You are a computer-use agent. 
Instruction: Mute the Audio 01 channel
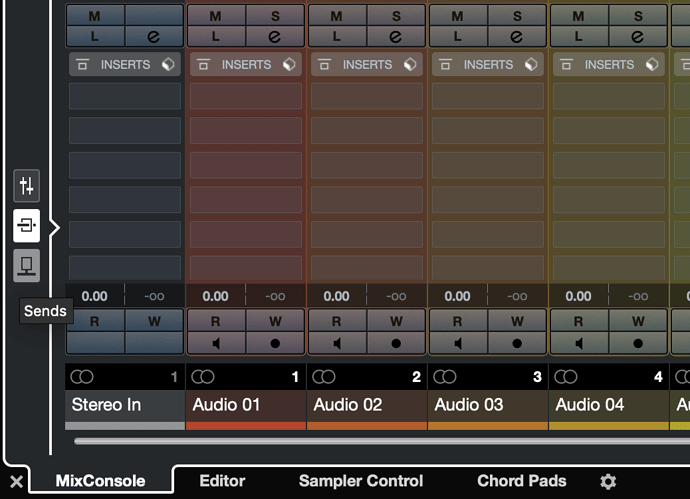tap(215, 16)
